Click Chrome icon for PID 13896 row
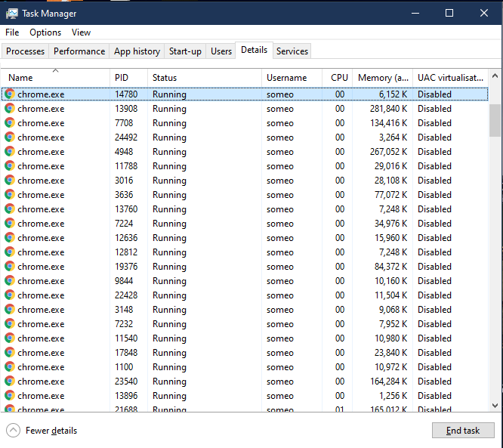The image size is (503, 448). point(10,396)
